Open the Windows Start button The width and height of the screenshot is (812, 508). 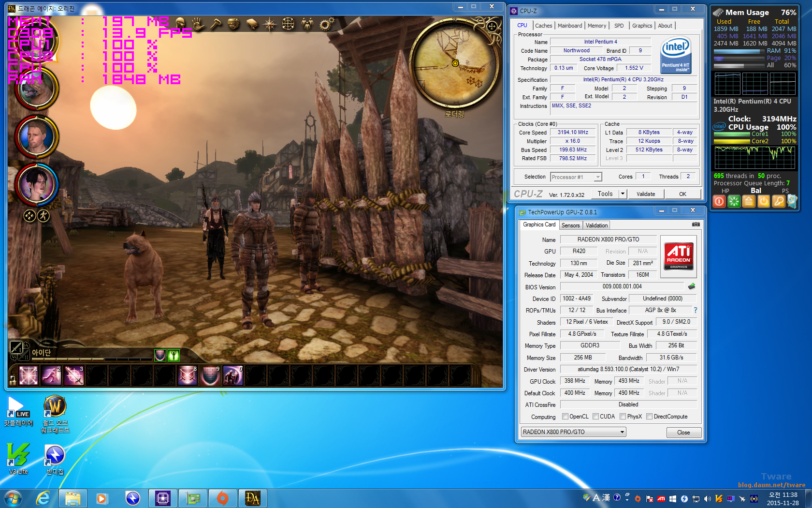[13, 498]
